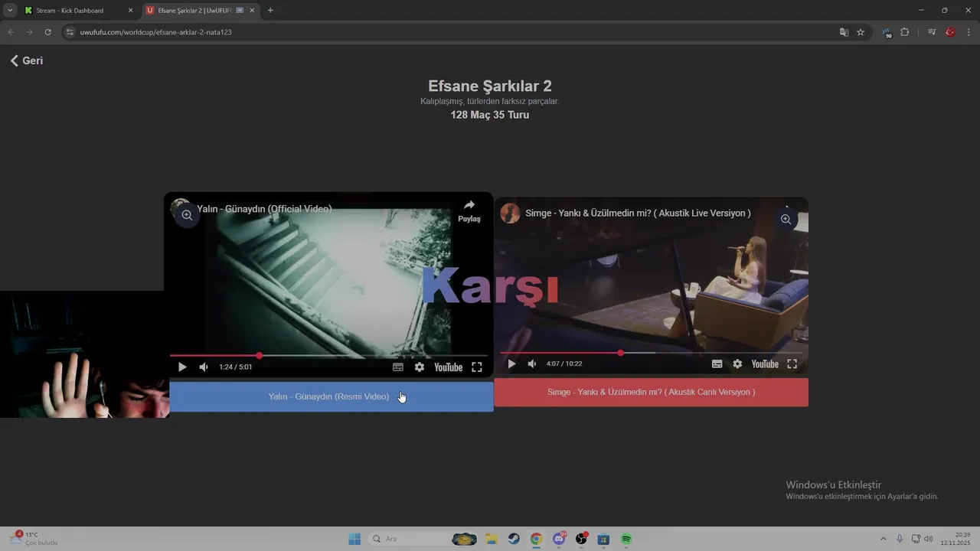Enter fullscreen on the Simge video player
The image size is (980, 551).
(x=792, y=364)
